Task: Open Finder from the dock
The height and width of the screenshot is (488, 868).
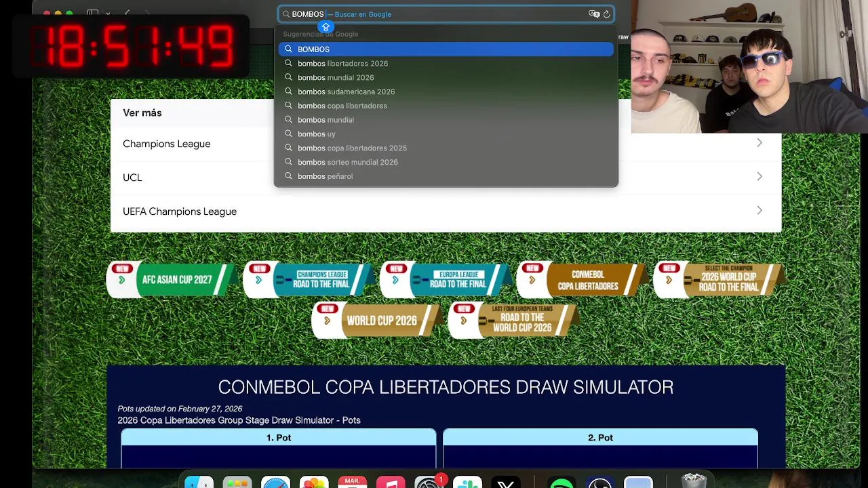Action: pos(199,483)
